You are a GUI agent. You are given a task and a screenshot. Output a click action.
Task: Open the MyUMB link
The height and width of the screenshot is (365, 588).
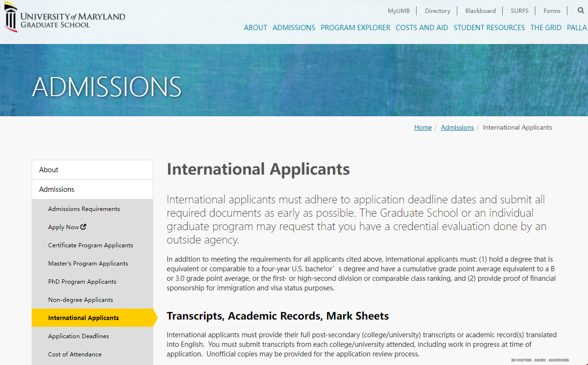point(398,11)
